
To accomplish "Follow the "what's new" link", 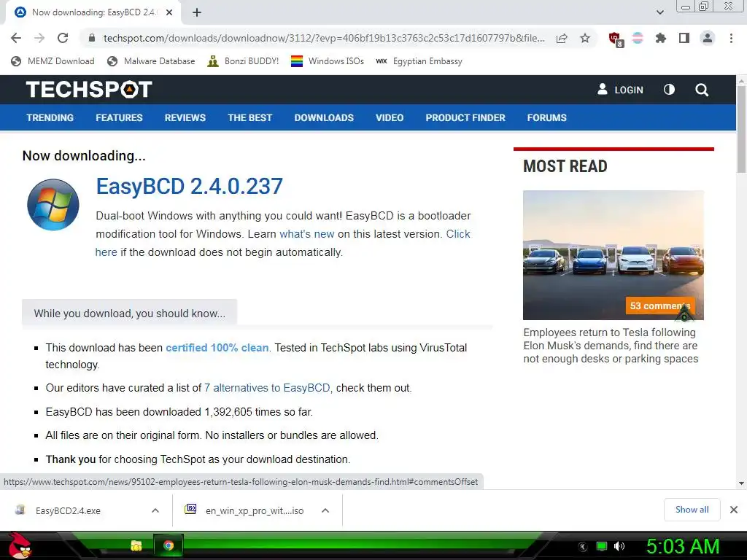I will pos(307,234).
